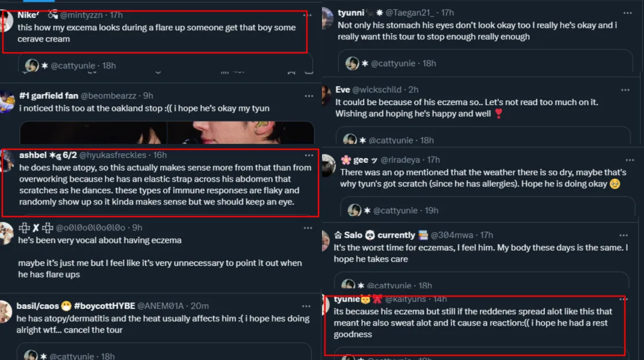Click gee's profile avatar
Screen dimensions: 644x360
click(x=328, y=165)
